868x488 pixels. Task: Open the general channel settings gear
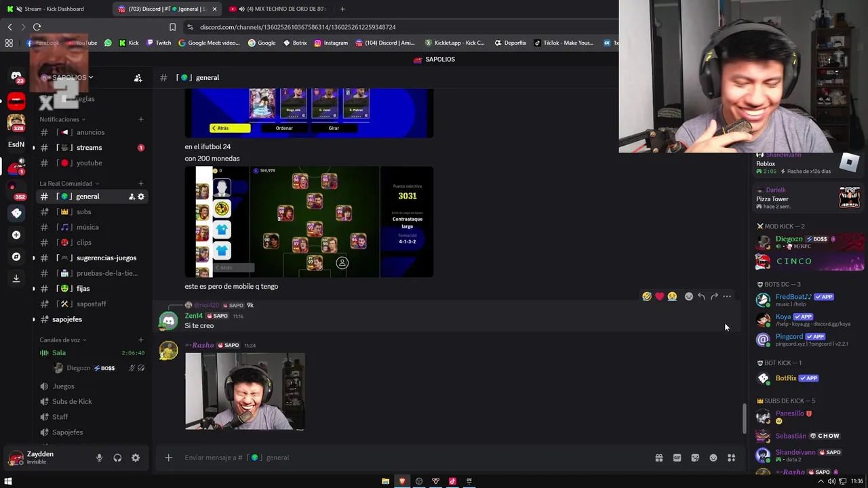tap(141, 197)
